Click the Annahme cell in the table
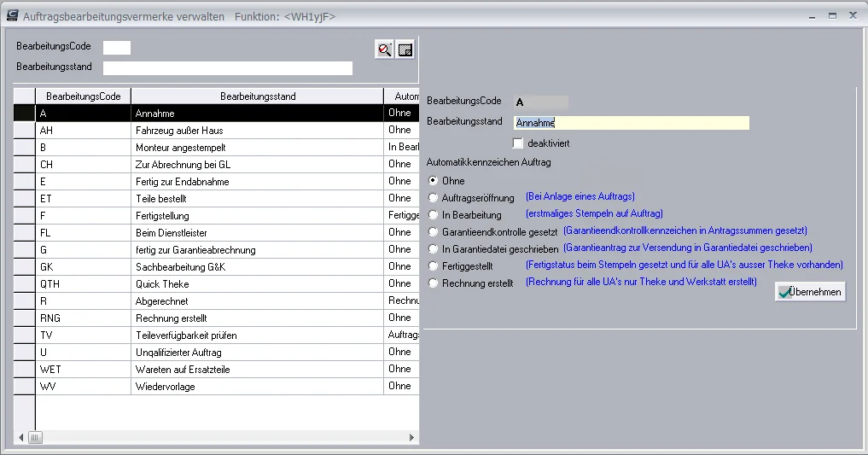The height and width of the screenshot is (455, 868). (x=258, y=114)
